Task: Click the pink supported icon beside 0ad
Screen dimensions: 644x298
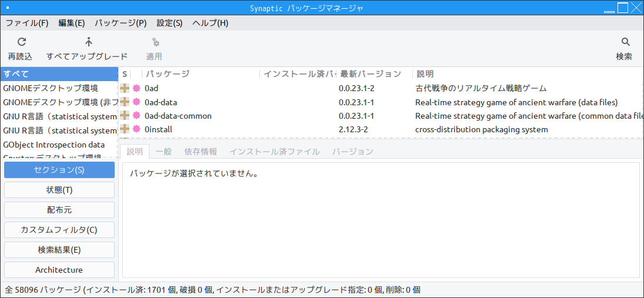Action: [136, 88]
